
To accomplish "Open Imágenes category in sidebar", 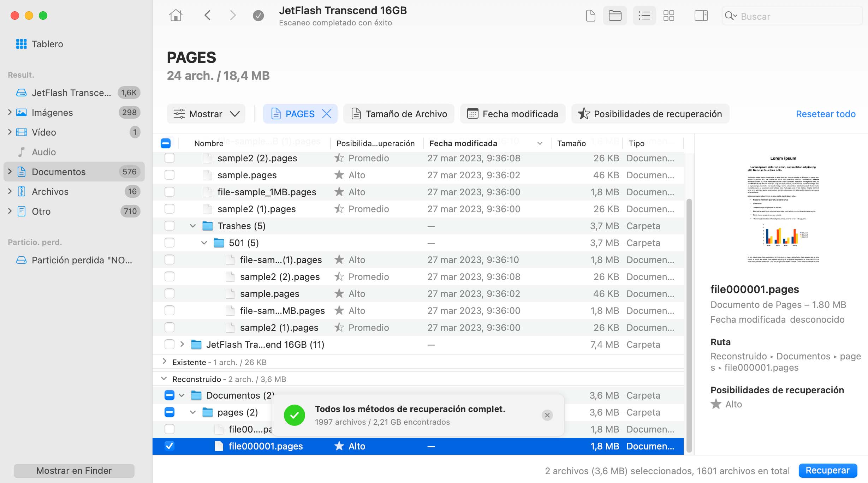I will pyautogui.click(x=74, y=113).
